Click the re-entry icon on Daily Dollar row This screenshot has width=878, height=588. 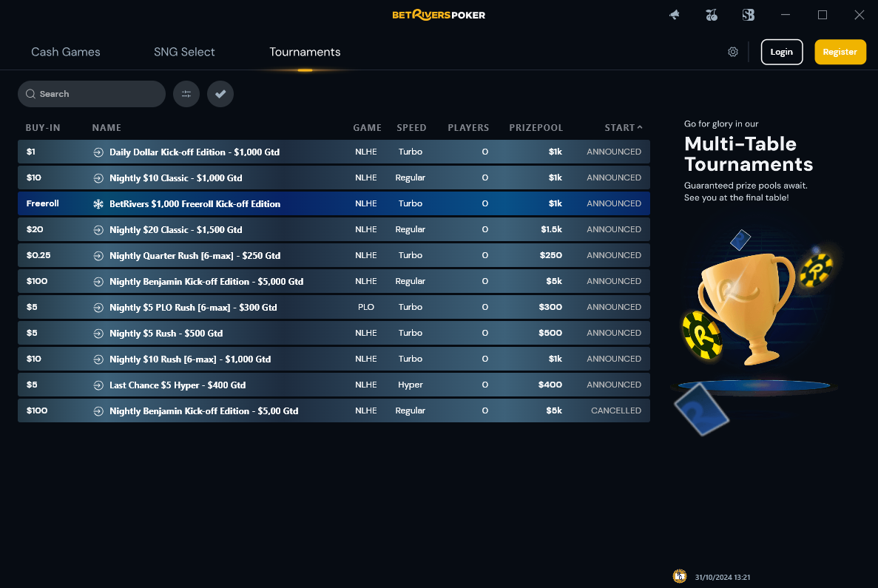98,152
